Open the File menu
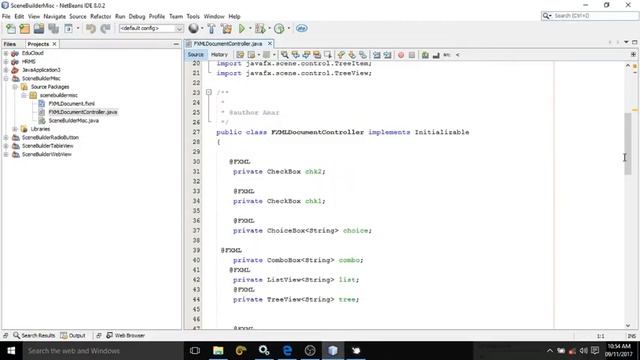Image resolution: width=640 pixels, height=360 pixels. click(x=6, y=16)
